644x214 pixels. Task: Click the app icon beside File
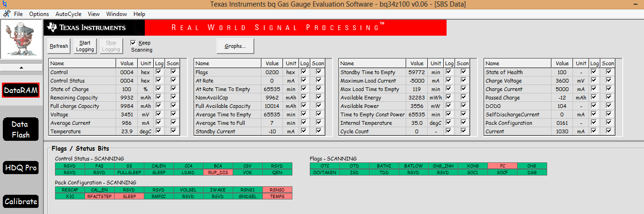(7, 14)
